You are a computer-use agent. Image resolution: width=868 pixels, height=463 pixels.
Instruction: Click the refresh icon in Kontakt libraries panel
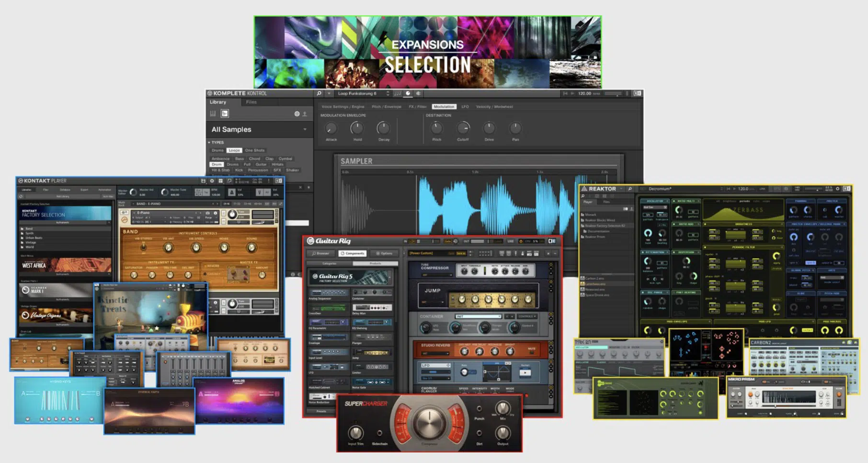click(x=21, y=196)
